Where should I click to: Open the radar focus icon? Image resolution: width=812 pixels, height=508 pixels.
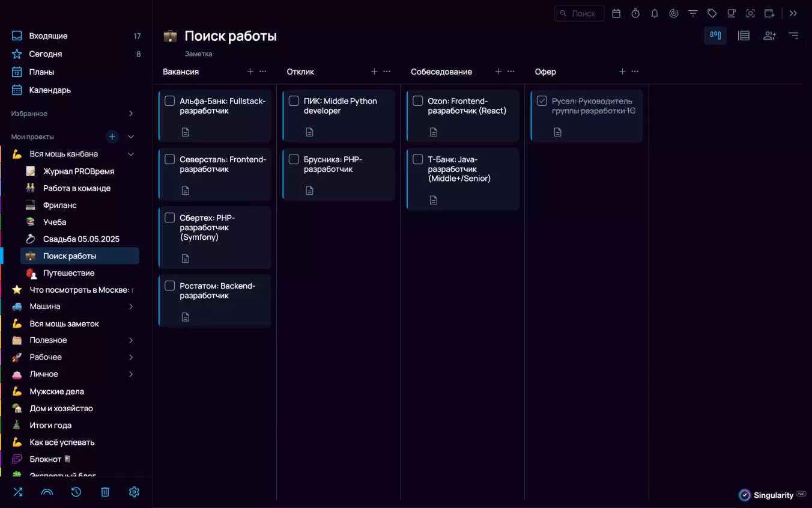[674, 13]
